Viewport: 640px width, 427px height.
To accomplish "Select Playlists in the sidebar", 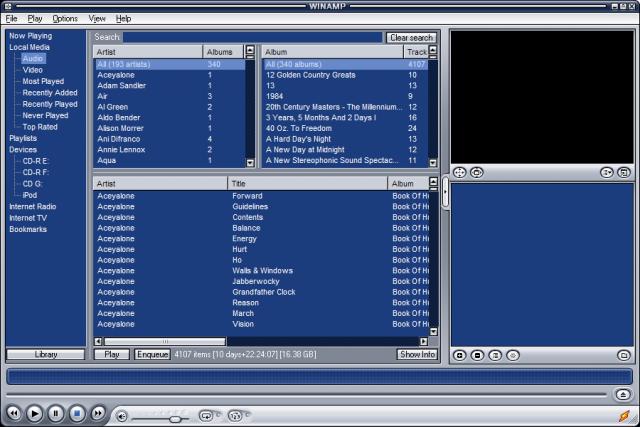I will [x=23, y=138].
